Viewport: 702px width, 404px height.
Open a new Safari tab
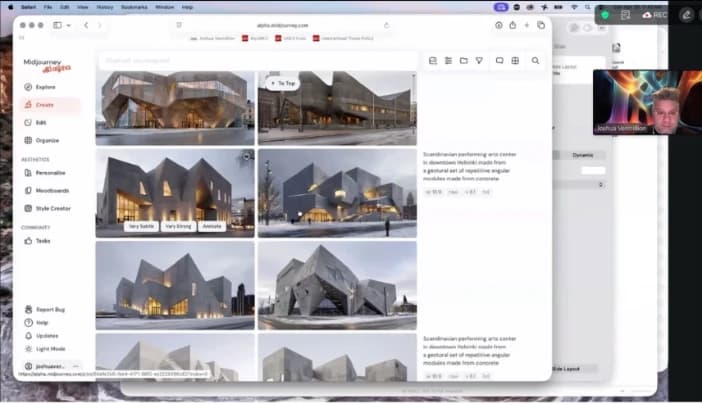tap(526, 26)
